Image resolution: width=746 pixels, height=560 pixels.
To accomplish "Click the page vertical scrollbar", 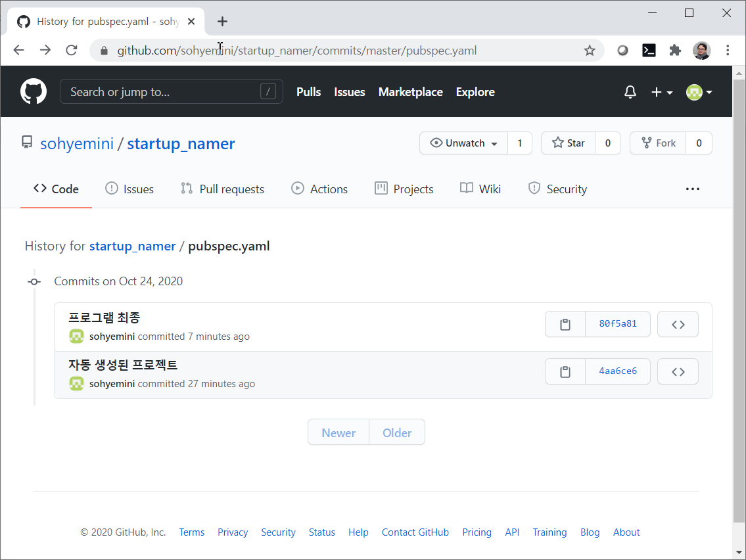I will (739, 300).
